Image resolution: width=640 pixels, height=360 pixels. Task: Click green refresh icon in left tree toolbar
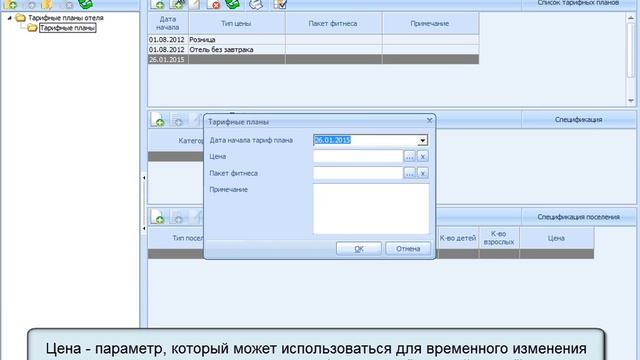tap(85, 4)
